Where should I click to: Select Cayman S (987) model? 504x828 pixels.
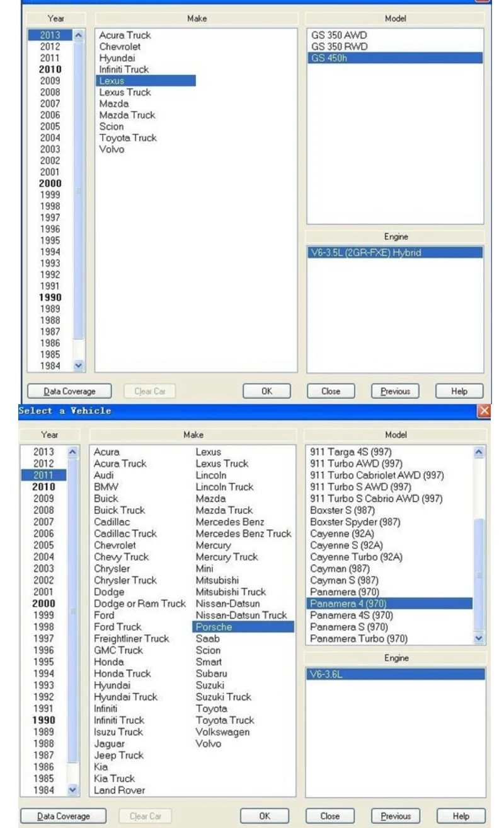[x=344, y=580]
